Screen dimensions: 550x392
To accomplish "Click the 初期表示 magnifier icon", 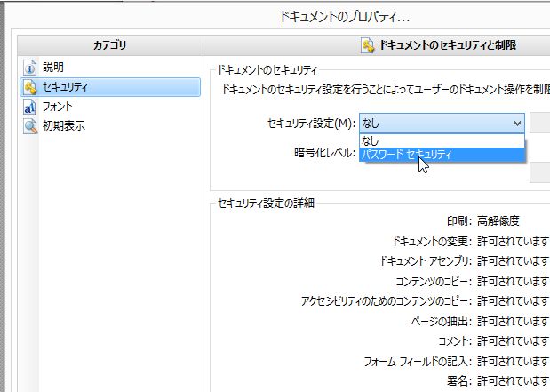I will tap(30, 126).
